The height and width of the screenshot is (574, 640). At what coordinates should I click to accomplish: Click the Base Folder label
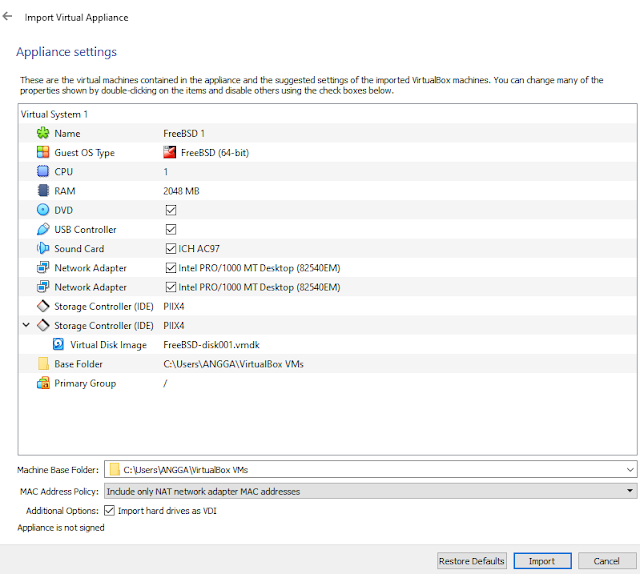(78, 363)
